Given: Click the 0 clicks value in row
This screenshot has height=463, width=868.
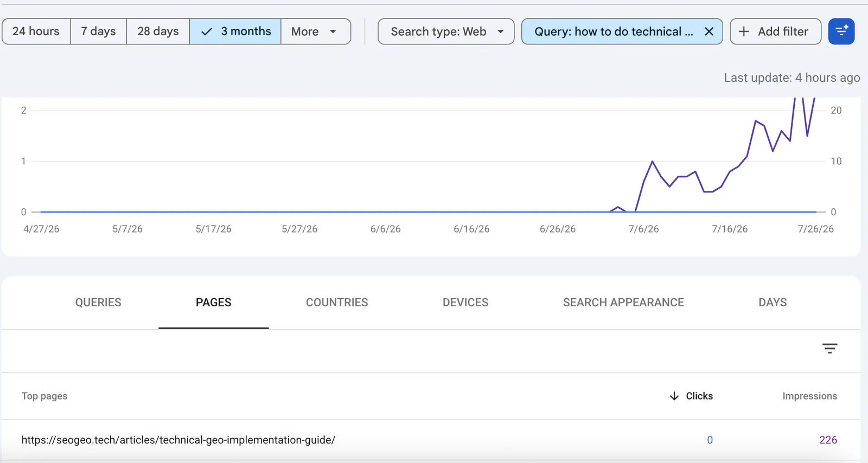Looking at the screenshot, I should 710,440.
